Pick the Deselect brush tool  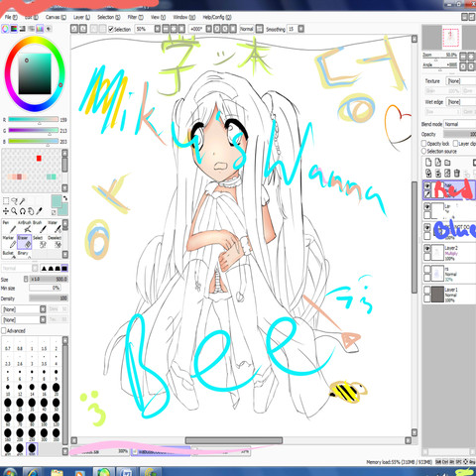tap(55, 242)
